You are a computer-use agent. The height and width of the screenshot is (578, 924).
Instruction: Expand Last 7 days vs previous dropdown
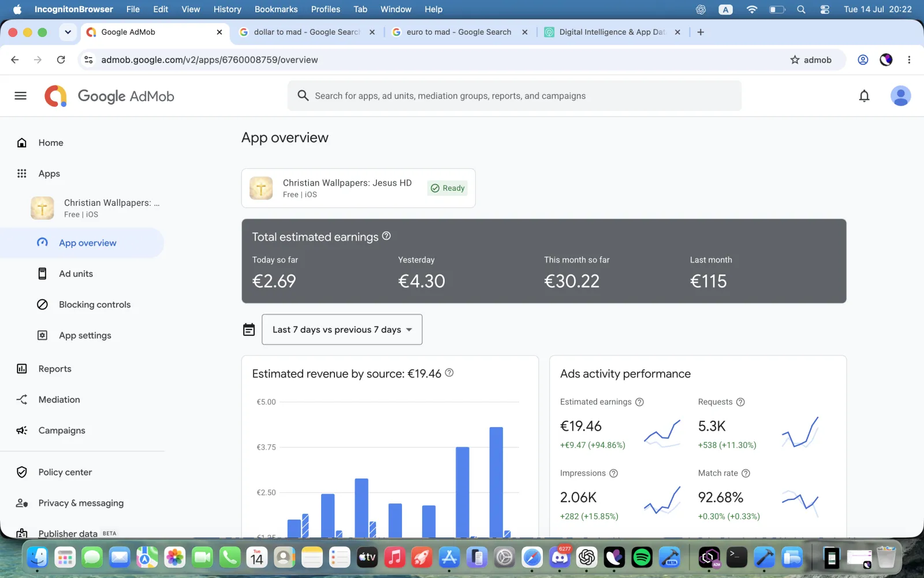click(x=342, y=329)
